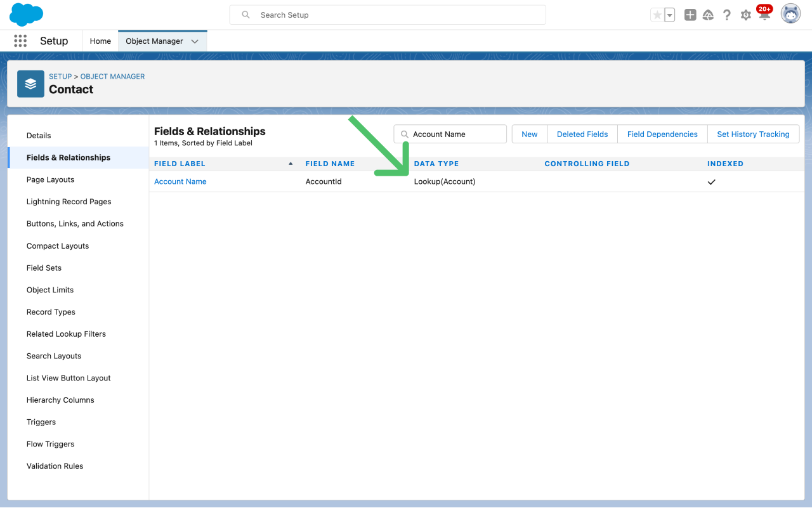Click the Salesforce cloud logo
The image size is (812, 508).
(26, 14)
